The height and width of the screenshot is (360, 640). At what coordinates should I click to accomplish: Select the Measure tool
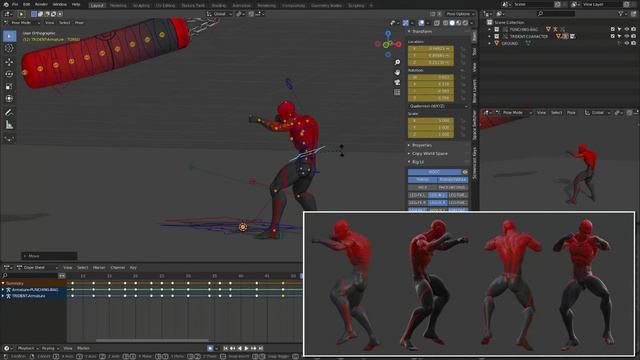[x=9, y=125]
